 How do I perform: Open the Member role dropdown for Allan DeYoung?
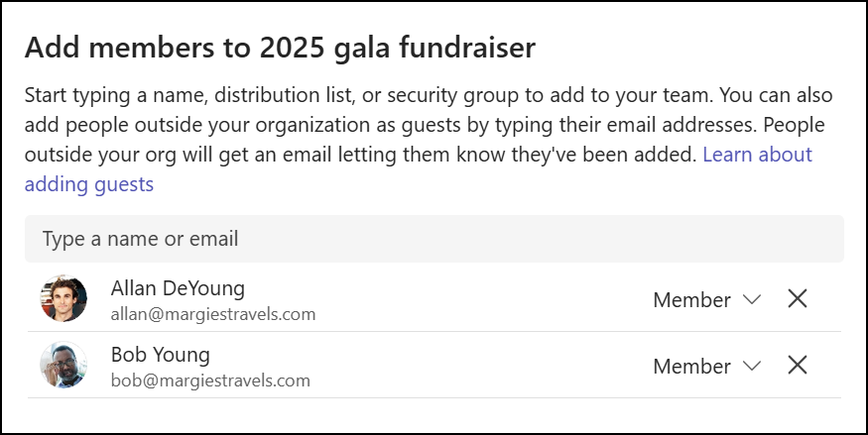coord(705,300)
